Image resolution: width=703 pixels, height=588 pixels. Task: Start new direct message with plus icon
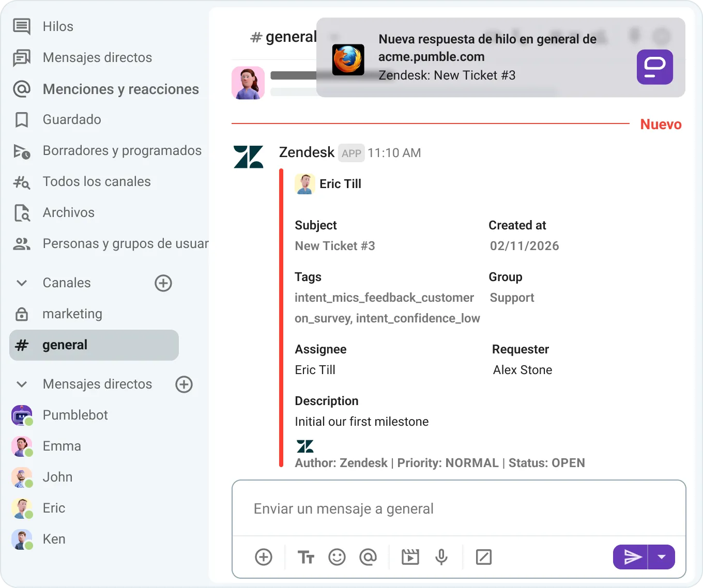184,384
